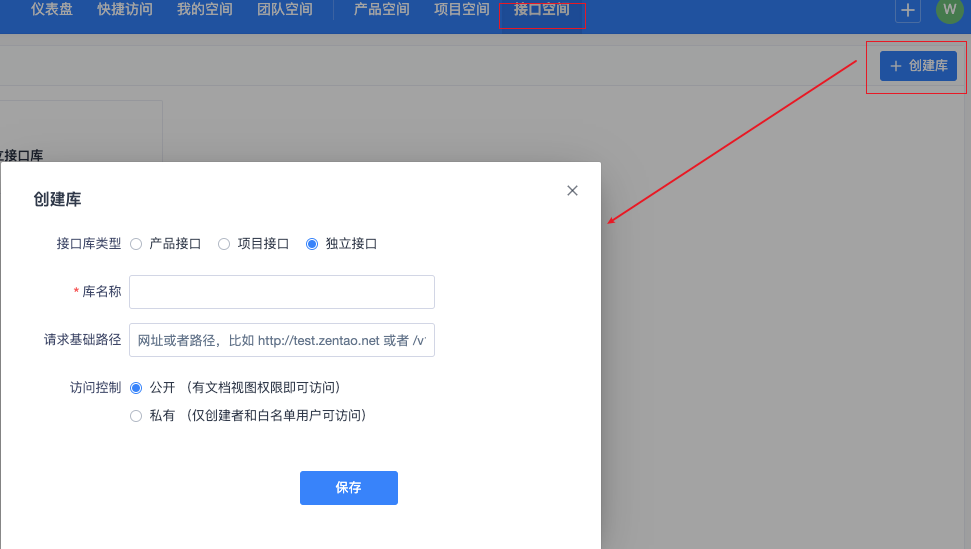
Task: Select the 产品接口 radio option
Action: tap(136, 244)
